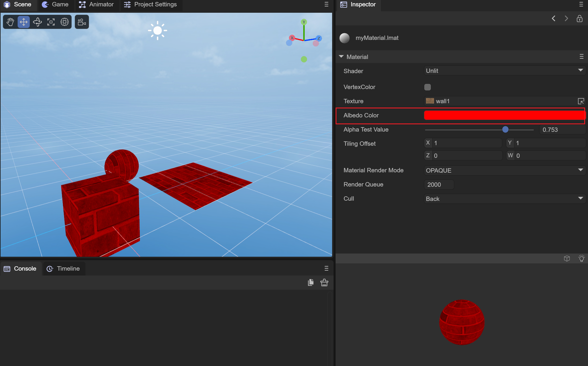
Task: Switch to the Game tab
Action: click(x=55, y=5)
